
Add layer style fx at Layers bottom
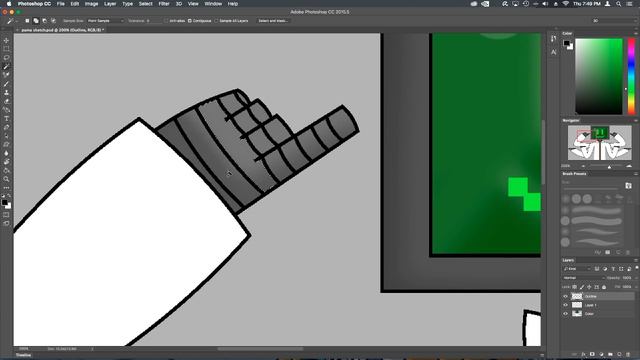[x=583, y=354]
